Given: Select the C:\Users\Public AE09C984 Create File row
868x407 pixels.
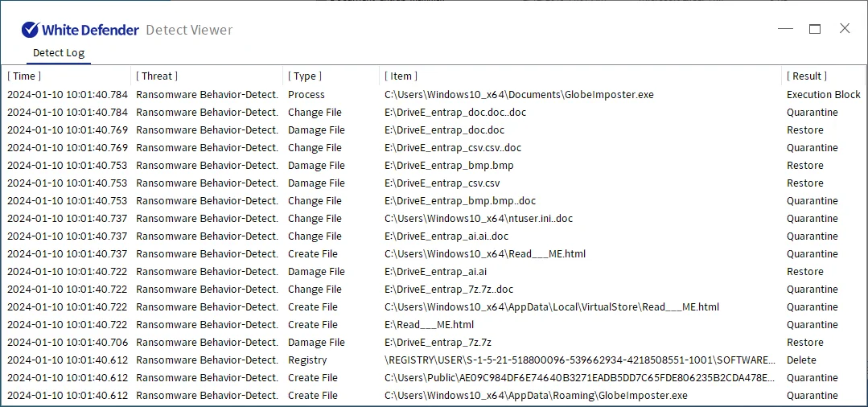Looking at the screenshot, I should click(579, 378).
